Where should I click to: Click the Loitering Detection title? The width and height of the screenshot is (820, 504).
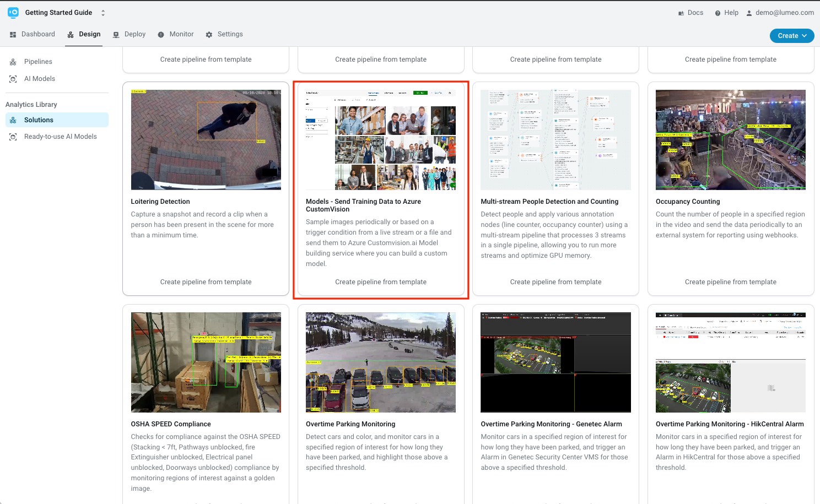click(160, 202)
